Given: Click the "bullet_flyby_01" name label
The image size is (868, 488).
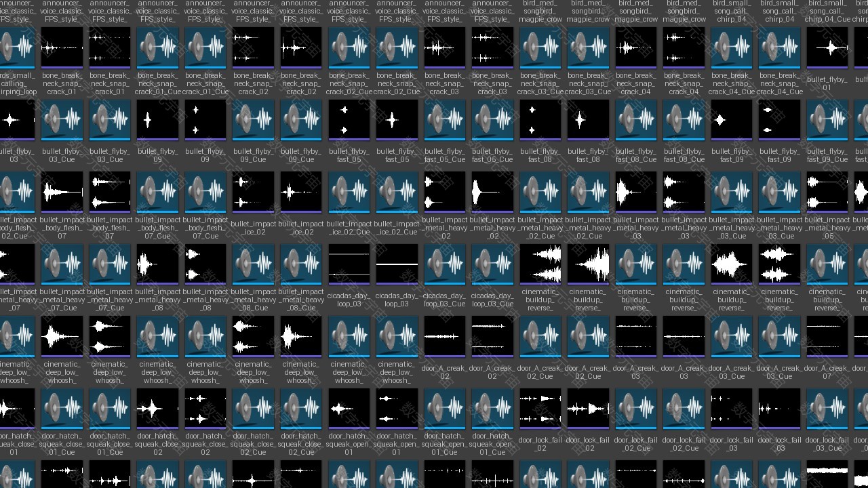Looking at the screenshot, I should pyautogui.click(x=827, y=83).
